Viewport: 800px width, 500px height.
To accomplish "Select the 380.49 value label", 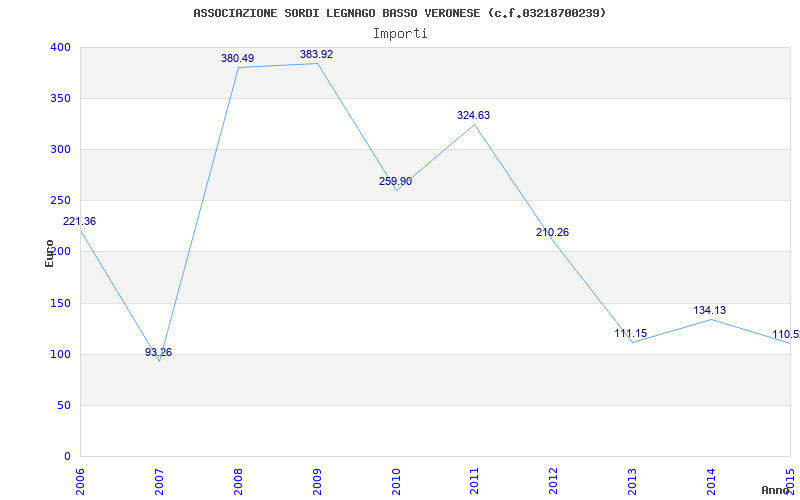I will pyautogui.click(x=237, y=58).
